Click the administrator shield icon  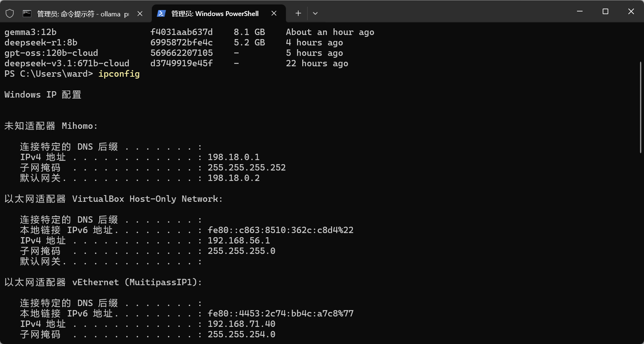point(10,14)
